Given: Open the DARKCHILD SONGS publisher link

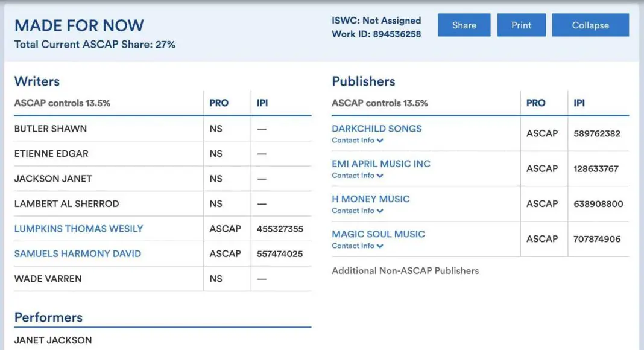Looking at the screenshot, I should (x=376, y=129).
